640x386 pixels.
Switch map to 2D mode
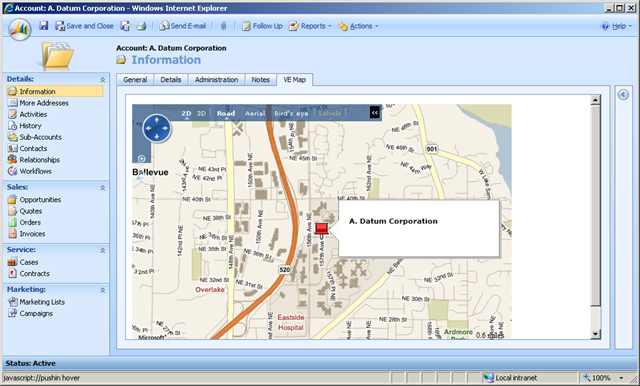point(186,113)
